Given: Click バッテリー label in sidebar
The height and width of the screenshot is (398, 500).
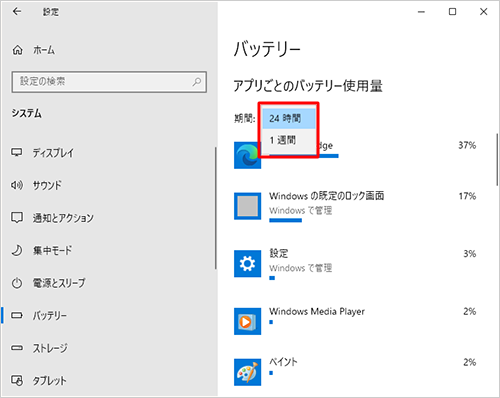Looking at the screenshot, I should point(50,315).
